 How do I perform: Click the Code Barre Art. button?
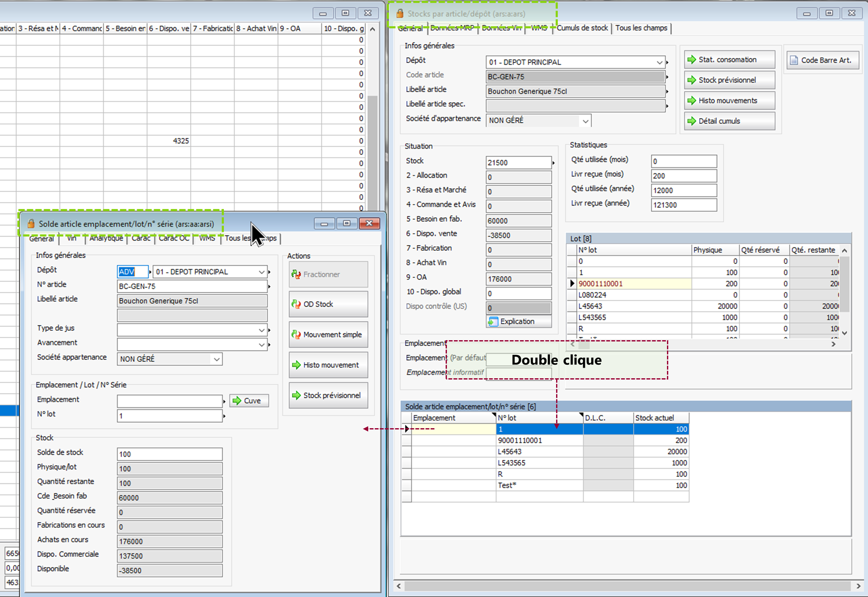coord(822,60)
